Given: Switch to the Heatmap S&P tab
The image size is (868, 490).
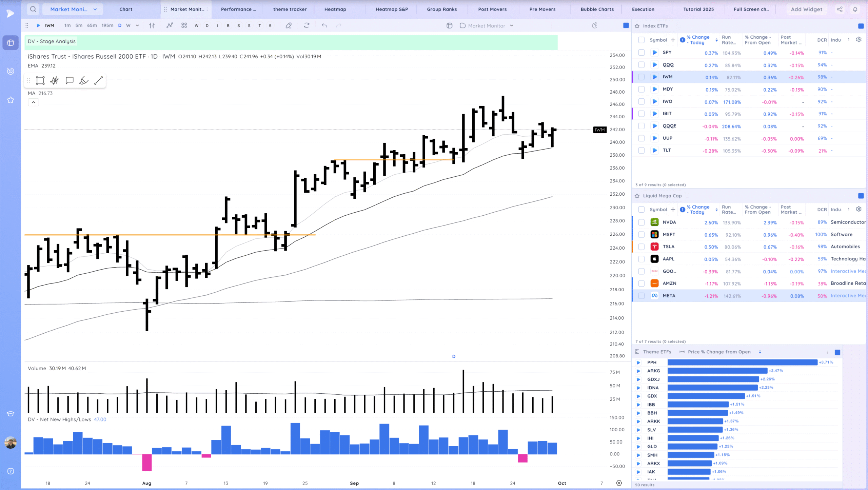Looking at the screenshot, I should 392,9.
